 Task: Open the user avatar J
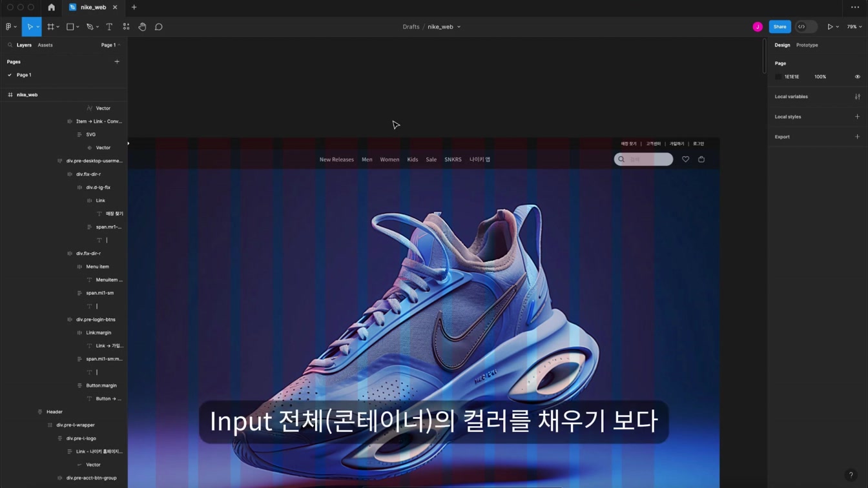758,27
